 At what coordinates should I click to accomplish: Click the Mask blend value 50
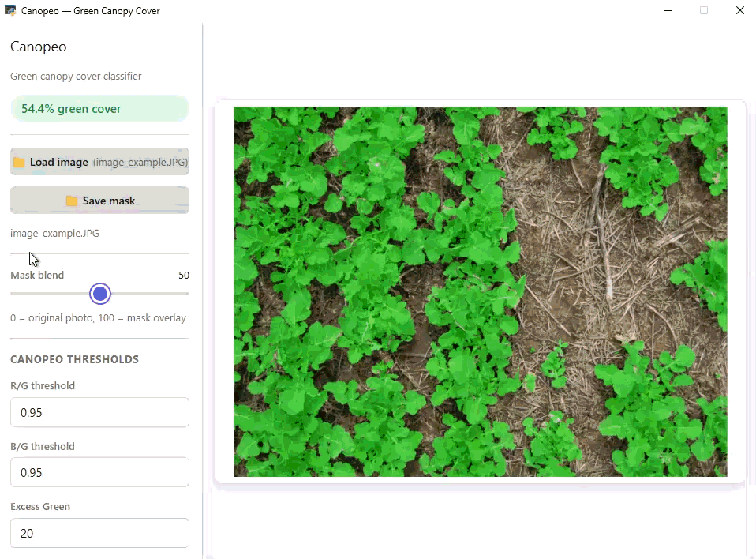click(x=184, y=276)
